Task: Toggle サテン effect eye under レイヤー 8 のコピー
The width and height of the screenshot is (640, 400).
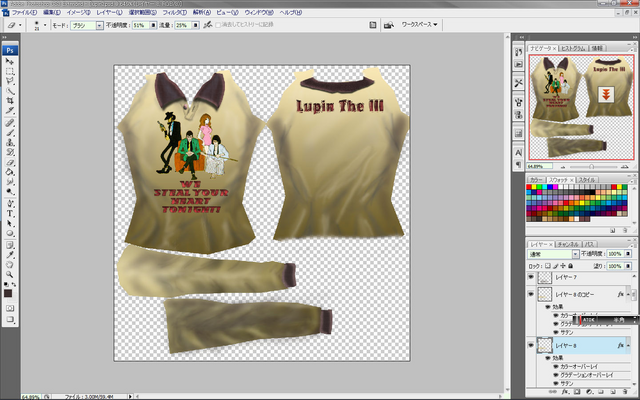Action: point(556,332)
